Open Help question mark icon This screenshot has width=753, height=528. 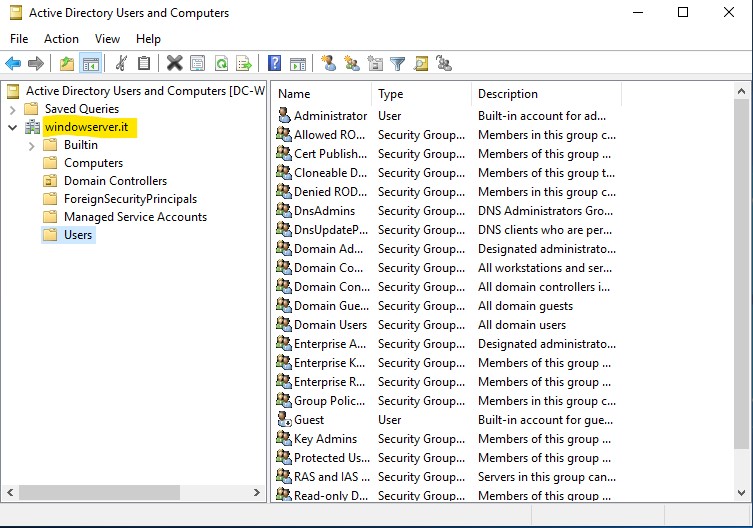(274, 63)
